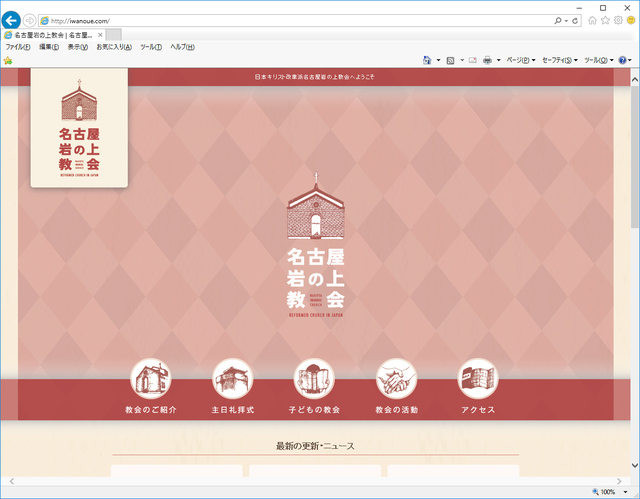
Task: Open the favorites star icon
Action: (606, 20)
